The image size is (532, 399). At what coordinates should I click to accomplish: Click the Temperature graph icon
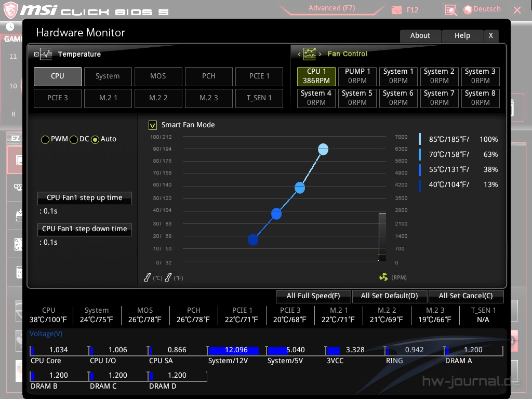point(46,54)
